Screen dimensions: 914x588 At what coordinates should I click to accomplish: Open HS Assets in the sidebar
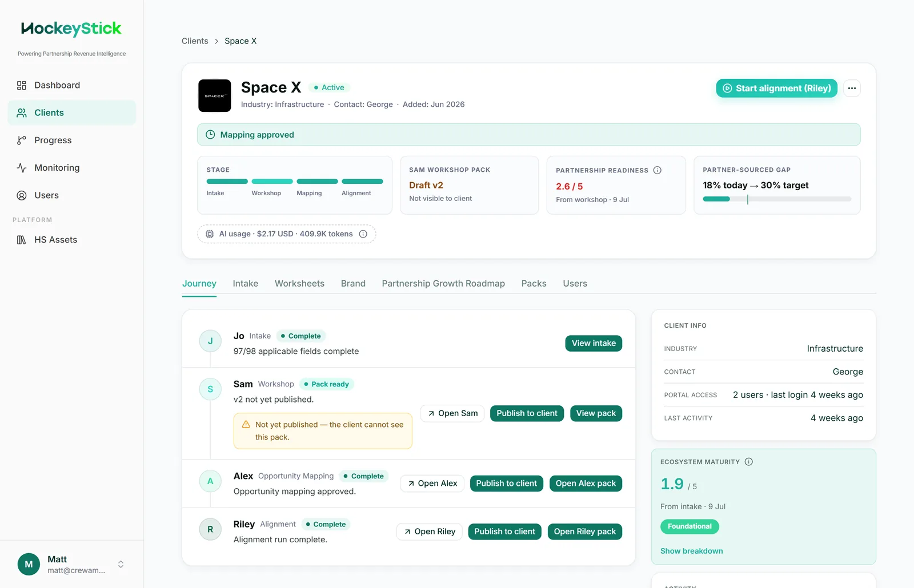72,240
